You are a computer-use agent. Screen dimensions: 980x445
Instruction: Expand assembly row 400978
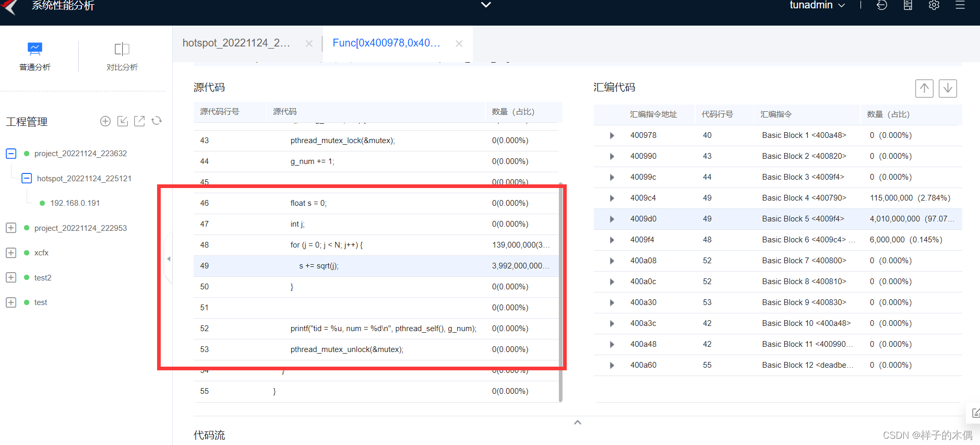(x=612, y=135)
